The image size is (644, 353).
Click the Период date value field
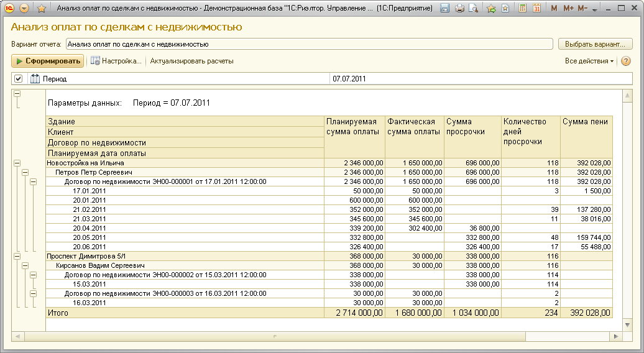[472, 79]
